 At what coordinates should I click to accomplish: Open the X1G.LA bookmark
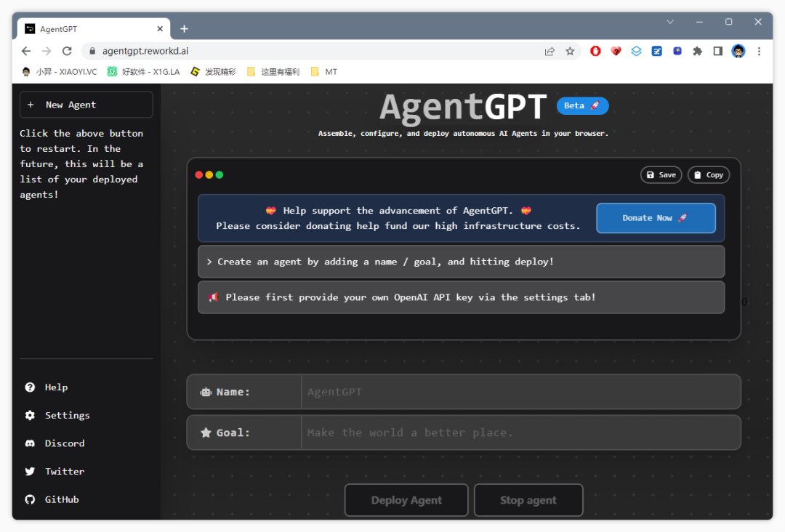144,72
